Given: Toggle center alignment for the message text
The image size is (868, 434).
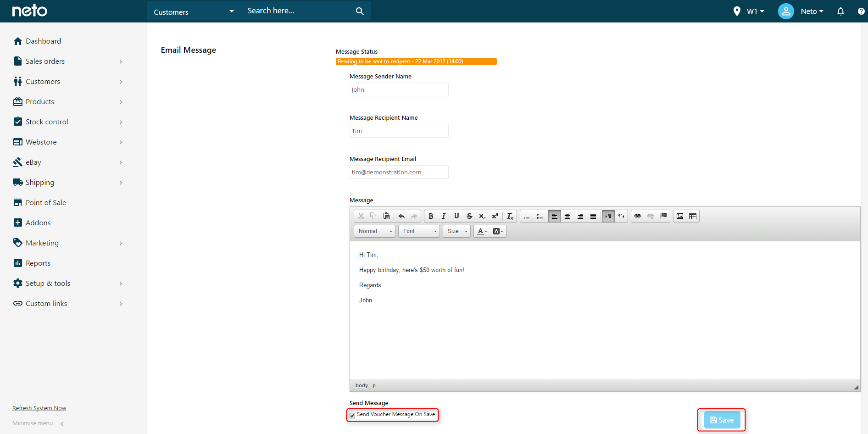Looking at the screenshot, I should click(568, 216).
